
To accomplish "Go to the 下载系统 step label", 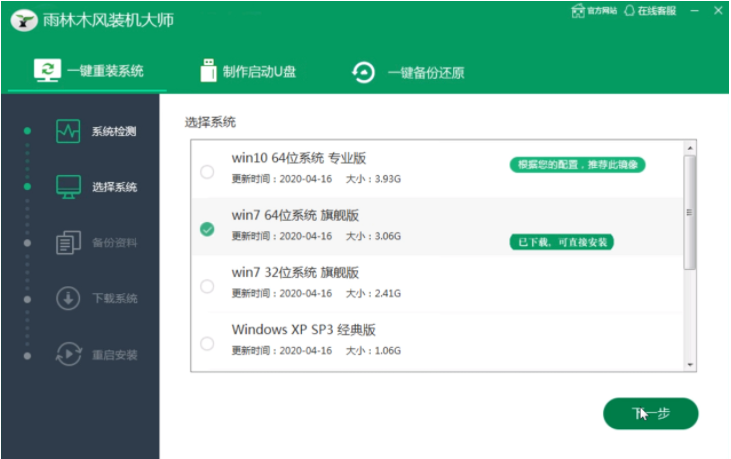I will 114,299.
